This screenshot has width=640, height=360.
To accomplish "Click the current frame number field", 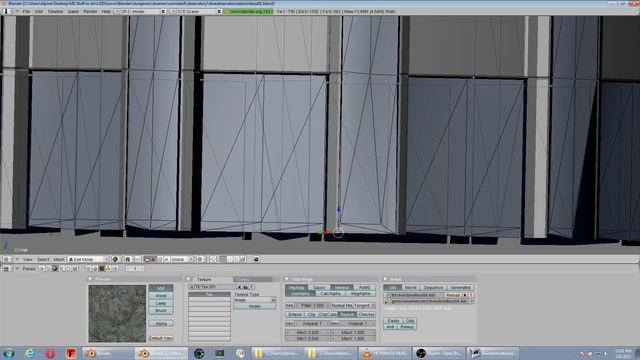I will click(x=135, y=269).
